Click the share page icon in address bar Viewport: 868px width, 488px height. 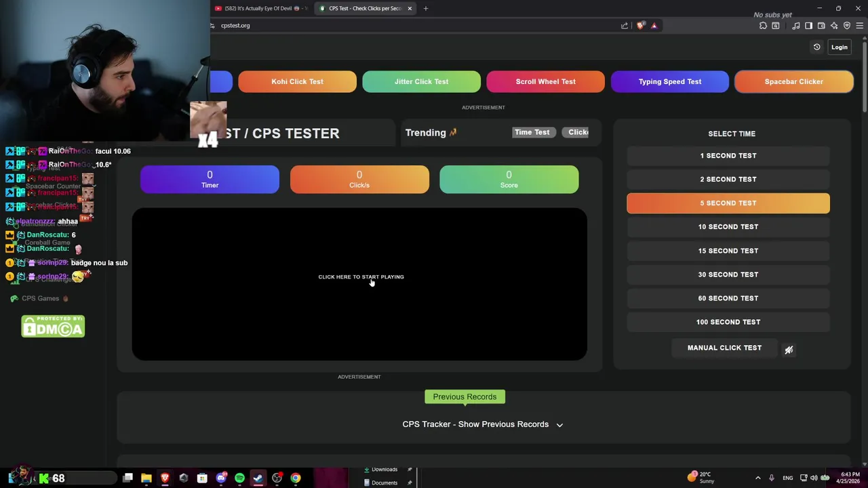click(625, 26)
